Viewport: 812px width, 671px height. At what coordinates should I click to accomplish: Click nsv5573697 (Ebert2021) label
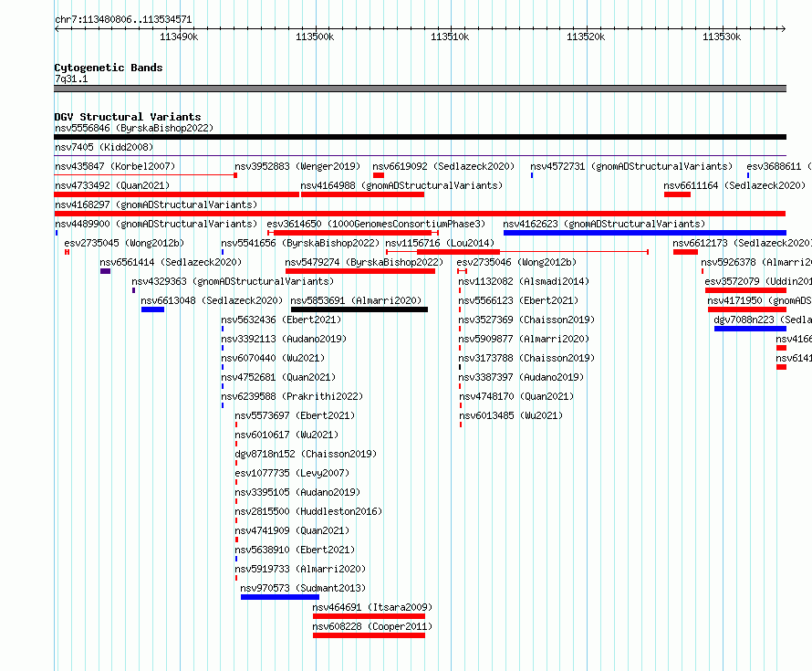pos(295,415)
